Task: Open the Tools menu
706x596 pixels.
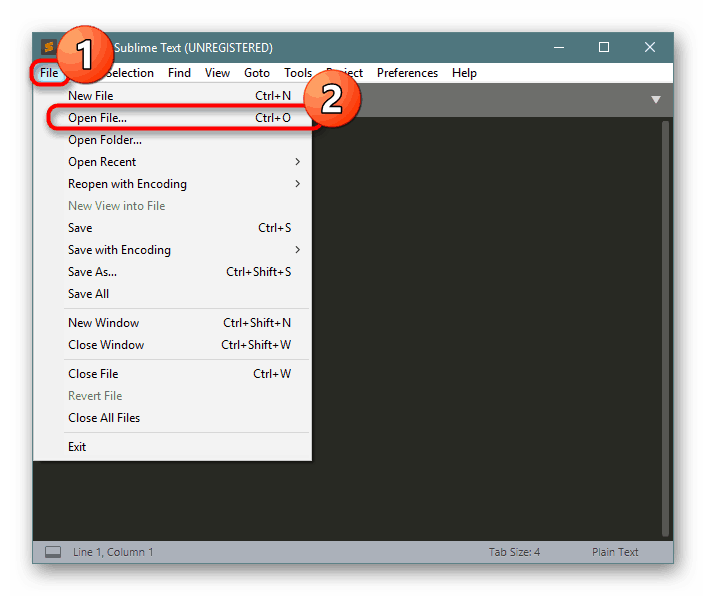Action: pyautogui.click(x=298, y=73)
